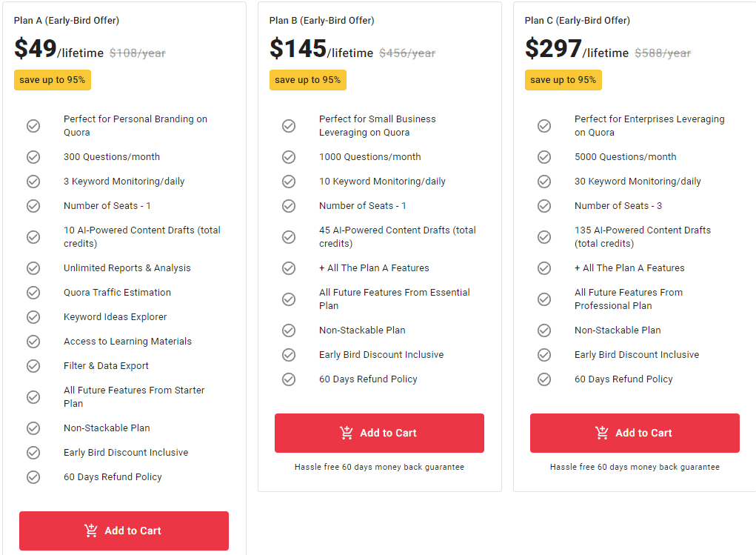Click checkmark beside Filter & Data Export
The width and height of the screenshot is (756, 555).
[x=33, y=366]
